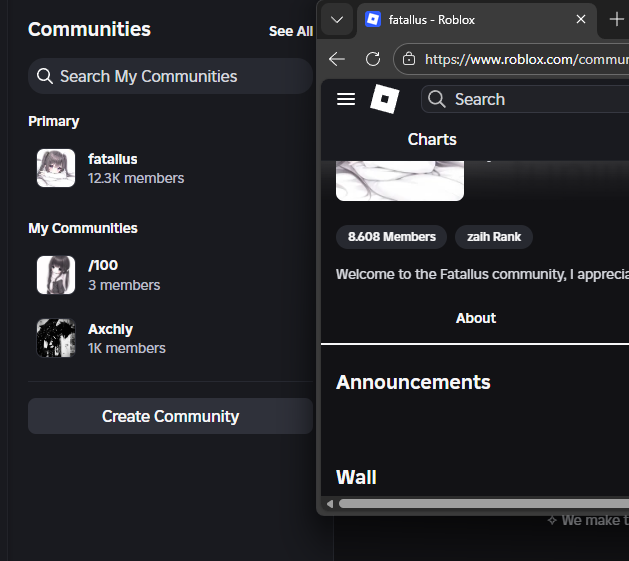The height and width of the screenshot is (561, 629).
Task: View site security info via lock icon
Action: (x=409, y=59)
